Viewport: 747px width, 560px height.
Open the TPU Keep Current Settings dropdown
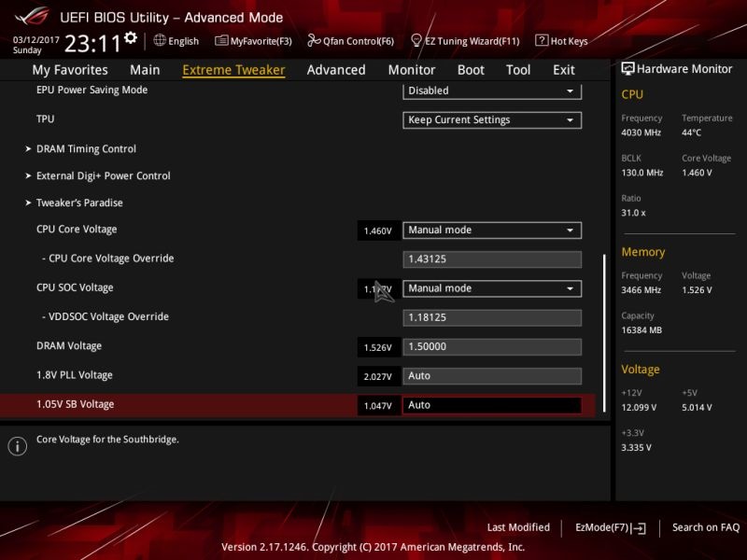click(492, 120)
